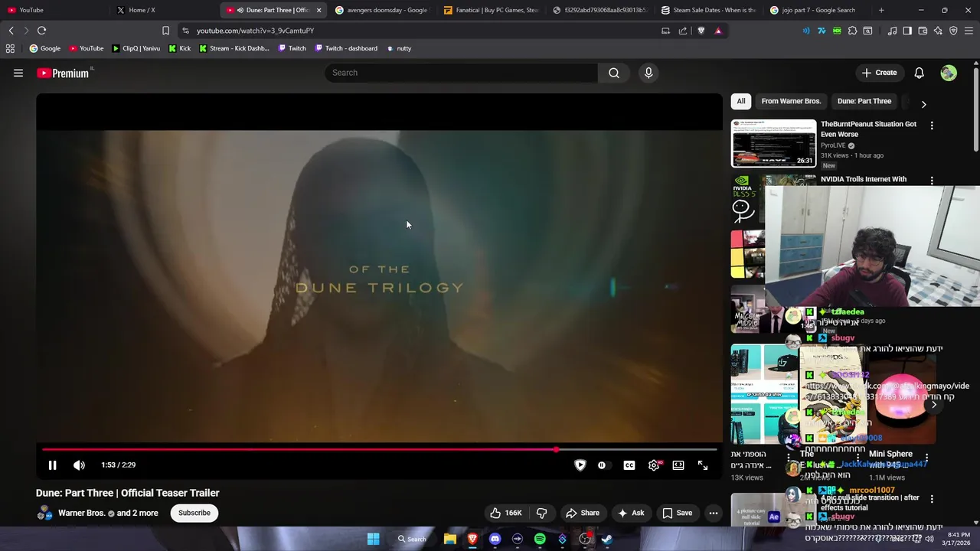Image resolution: width=980 pixels, height=551 pixels.
Task: Go back to the previous page
Action: tap(11, 31)
